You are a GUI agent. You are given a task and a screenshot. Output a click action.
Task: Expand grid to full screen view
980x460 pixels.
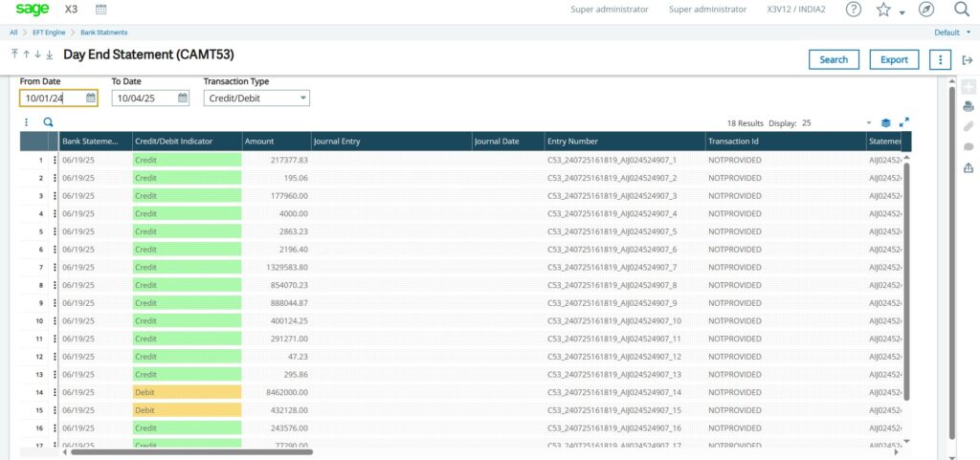point(904,122)
